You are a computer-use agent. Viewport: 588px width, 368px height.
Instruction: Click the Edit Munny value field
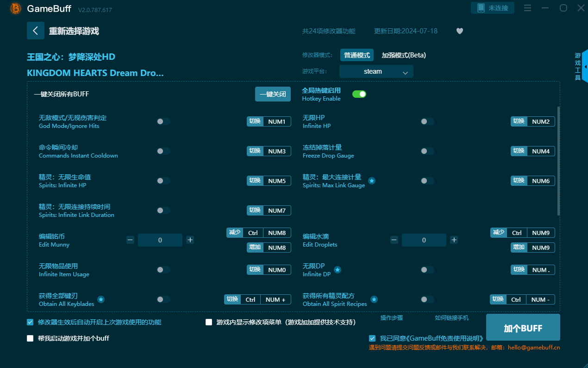point(160,240)
